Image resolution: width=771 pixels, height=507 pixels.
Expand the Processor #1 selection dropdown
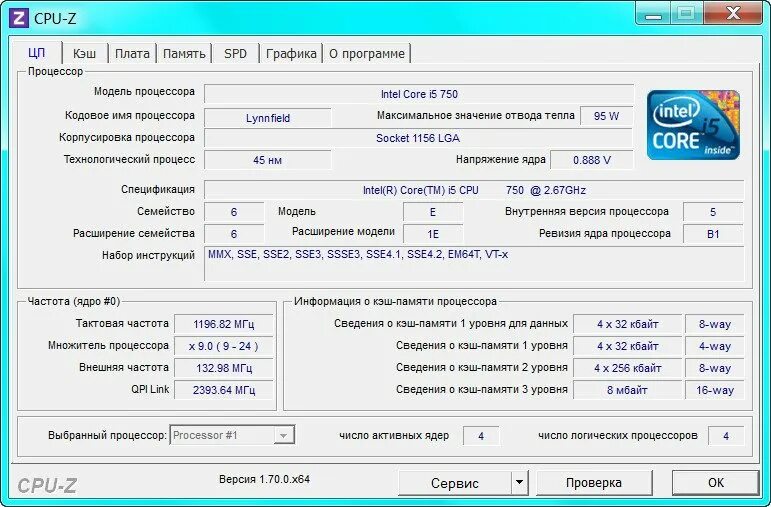283,435
